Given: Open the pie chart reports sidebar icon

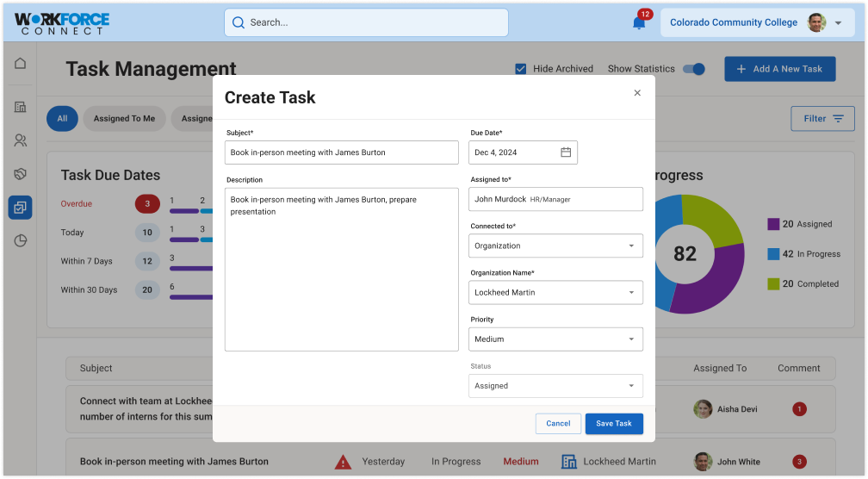Looking at the screenshot, I should (20, 241).
